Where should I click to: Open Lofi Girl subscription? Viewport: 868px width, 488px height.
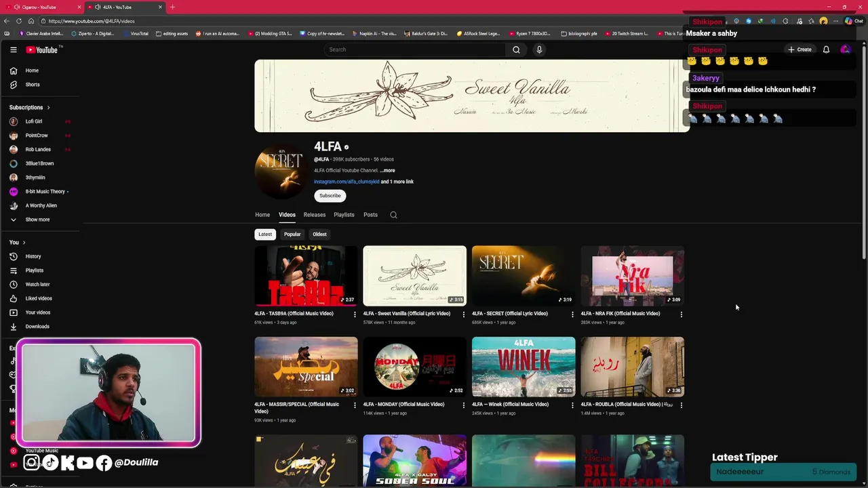coord(27,121)
